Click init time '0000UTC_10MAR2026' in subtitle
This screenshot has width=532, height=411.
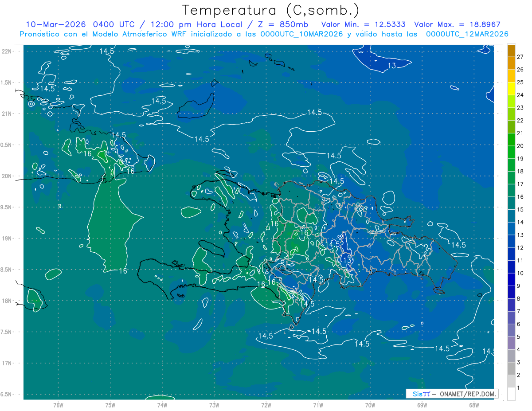coord(302,34)
